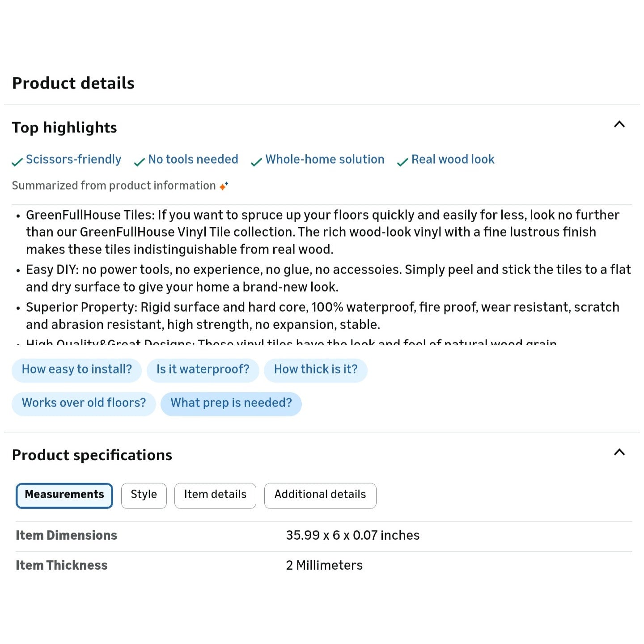Click the Product details heading
This screenshot has width=644, height=644.
tap(73, 84)
